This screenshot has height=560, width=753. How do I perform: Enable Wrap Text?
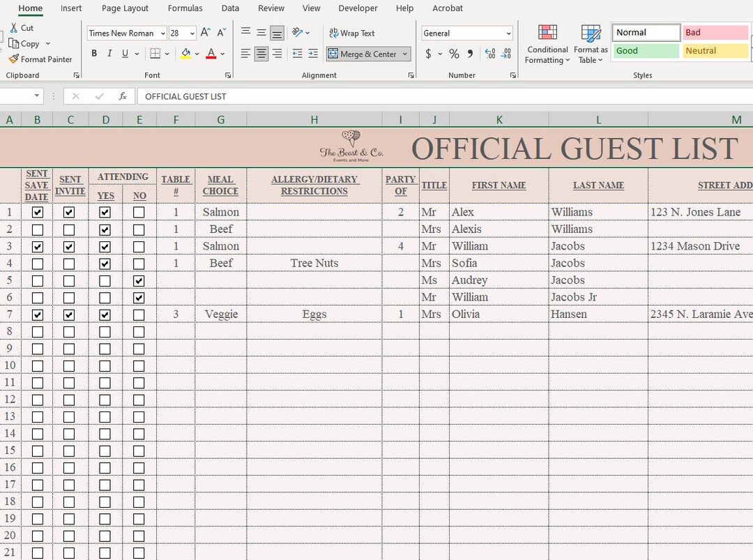tap(352, 33)
